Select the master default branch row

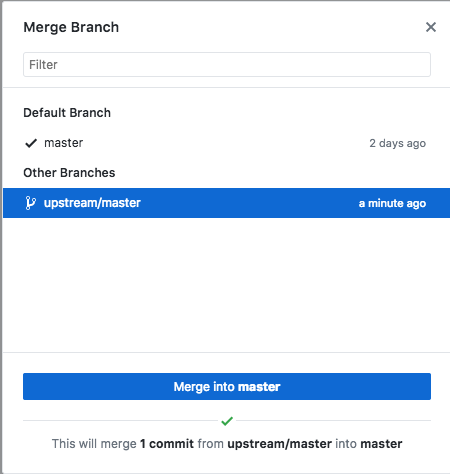[227, 143]
